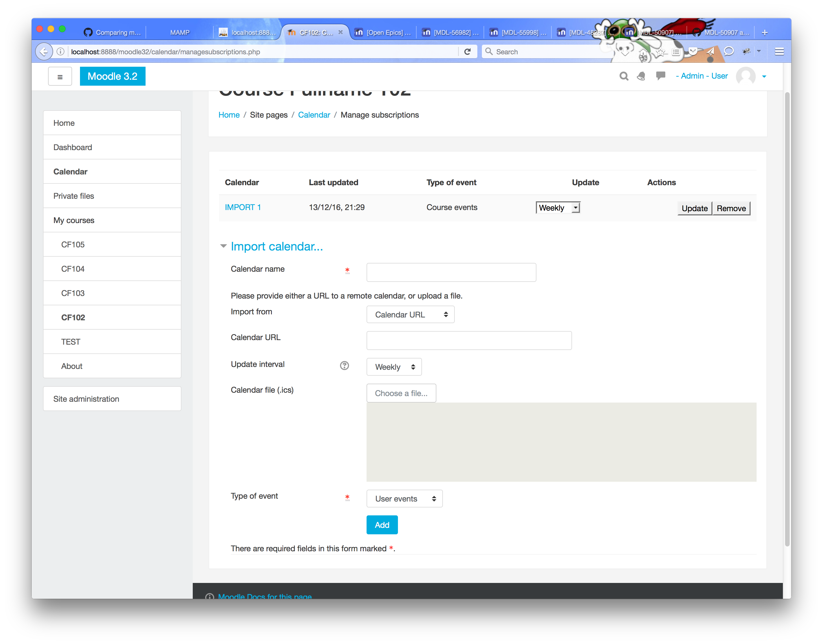Click the page vertical scrollbar
Viewport: 823px width, 644px height.
[787, 319]
